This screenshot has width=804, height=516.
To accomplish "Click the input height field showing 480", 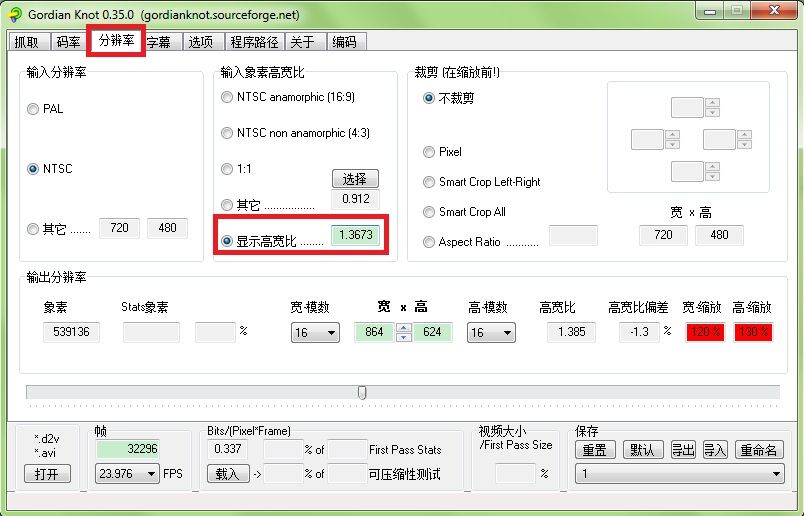I will tap(168, 228).
